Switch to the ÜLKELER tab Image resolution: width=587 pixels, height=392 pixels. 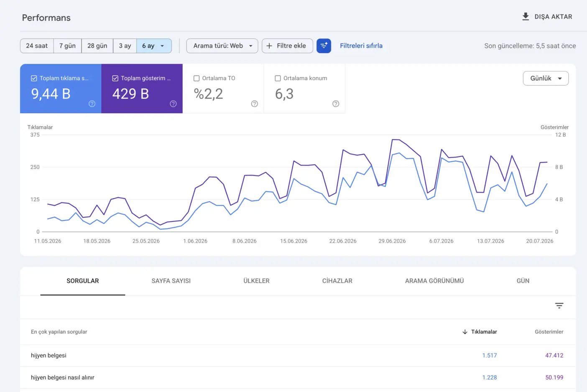tap(256, 281)
